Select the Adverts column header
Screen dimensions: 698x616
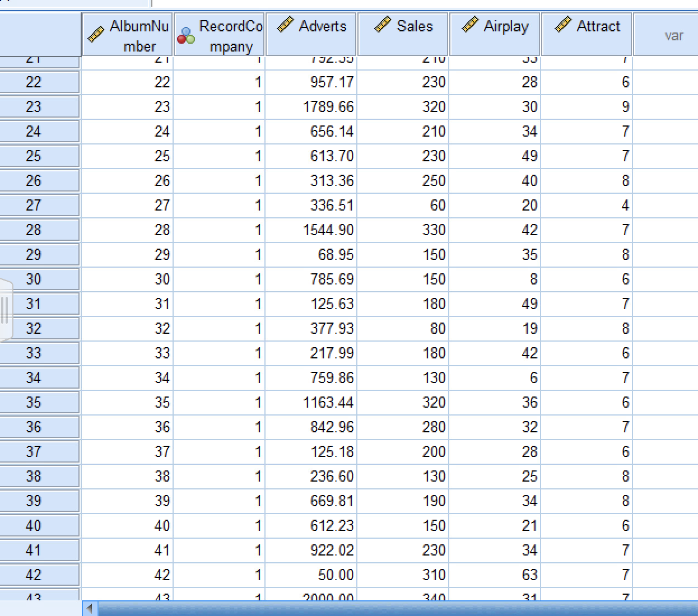click(311, 34)
